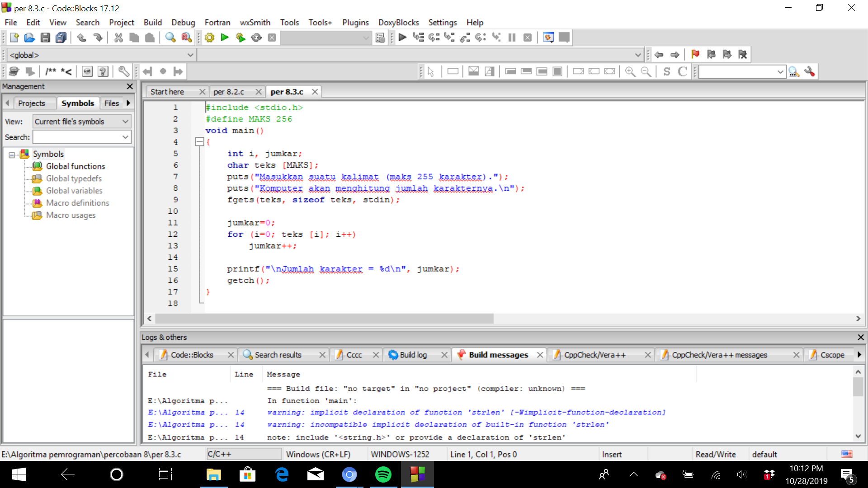Switch to the Projects tab
The width and height of the screenshot is (868, 488).
(32, 103)
